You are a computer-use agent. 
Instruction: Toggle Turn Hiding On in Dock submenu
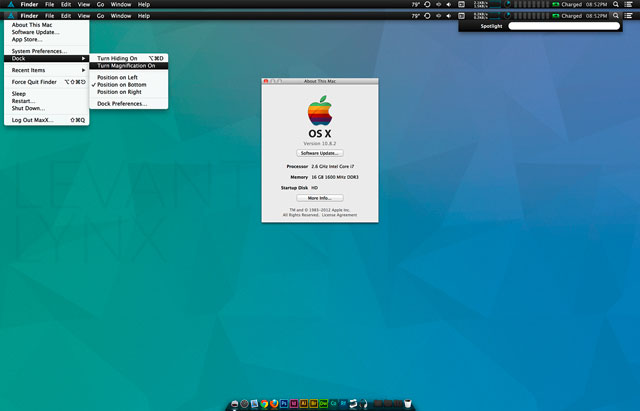129,58
